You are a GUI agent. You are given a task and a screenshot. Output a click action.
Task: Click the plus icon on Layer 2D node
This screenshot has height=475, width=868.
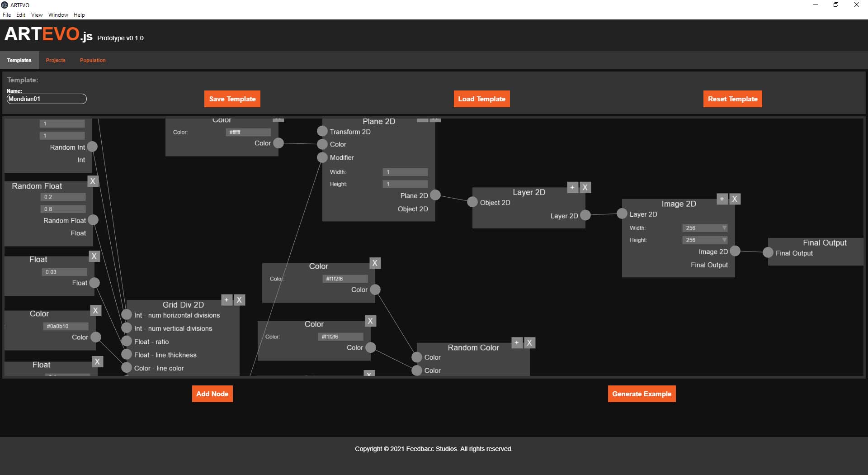(572, 187)
